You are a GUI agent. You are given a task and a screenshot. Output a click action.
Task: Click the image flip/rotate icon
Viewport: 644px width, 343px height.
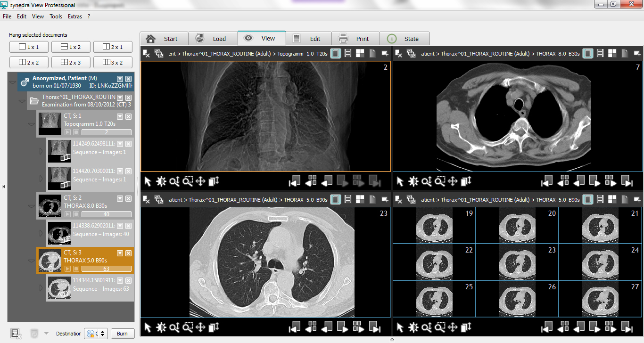click(214, 181)
